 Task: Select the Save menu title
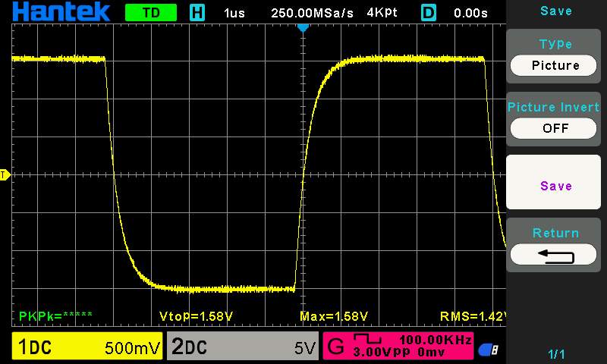pos(556,11)
